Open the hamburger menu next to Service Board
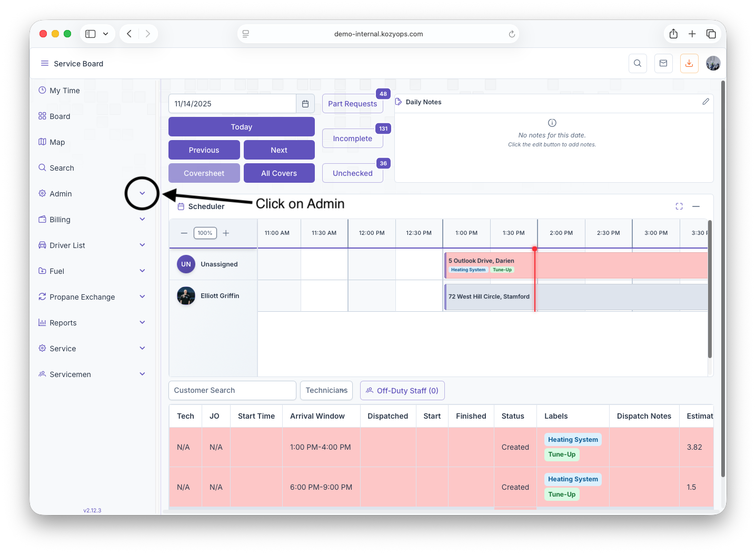This screenshot has width=756, height=554. point(45,64)
